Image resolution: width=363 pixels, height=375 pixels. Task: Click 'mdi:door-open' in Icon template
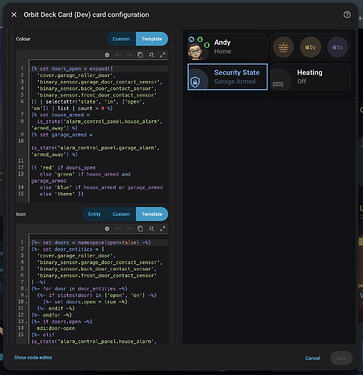pos(56,328)
